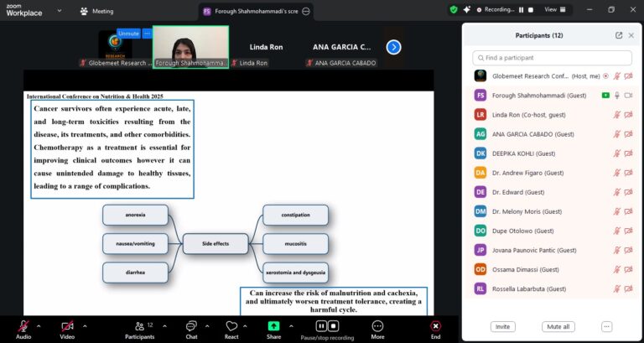The width and height of the screenshot is (644, 343).
Task: Click the Find a participant search field
Action: pyautogui.click(x=552, y=58)
